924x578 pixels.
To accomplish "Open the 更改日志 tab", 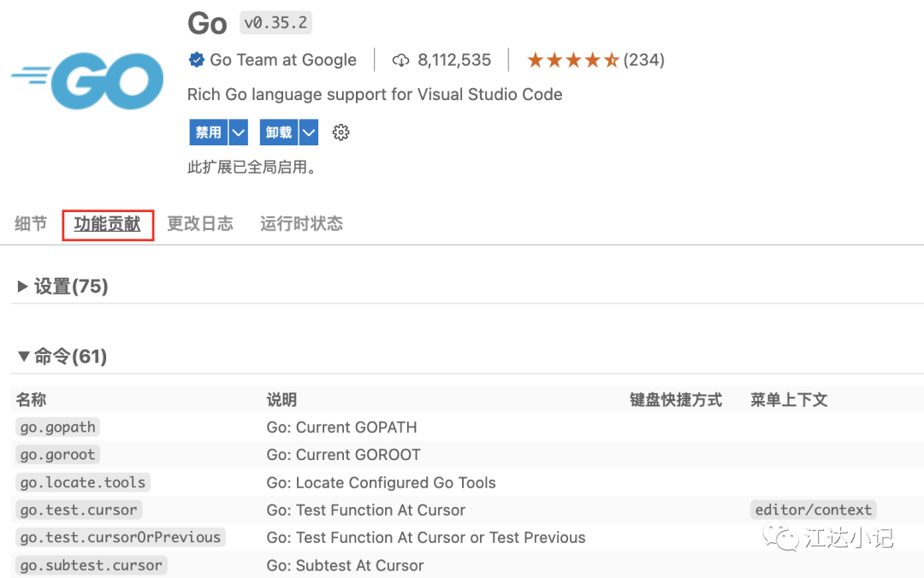I will [200, 224].
